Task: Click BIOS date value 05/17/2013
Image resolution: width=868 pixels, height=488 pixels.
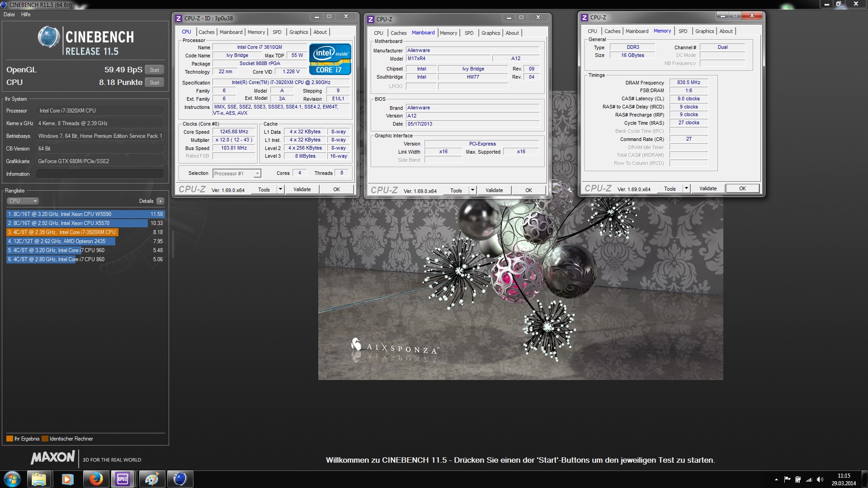Action: [472, 124]
